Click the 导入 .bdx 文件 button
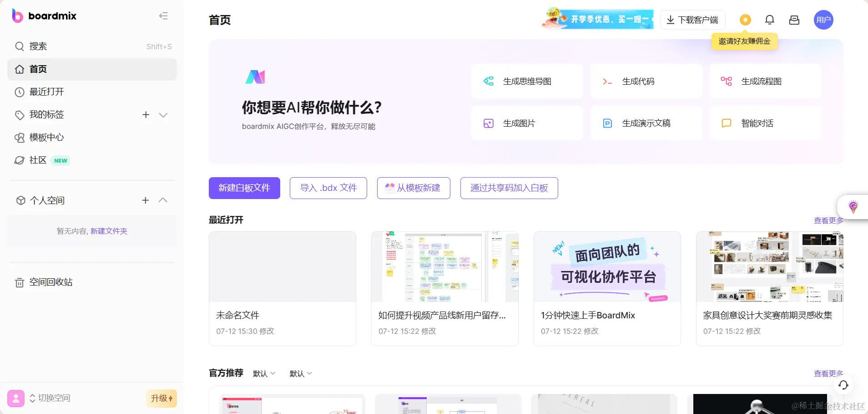The height and width of the screenshot is (414, 868). pos(328,188)
